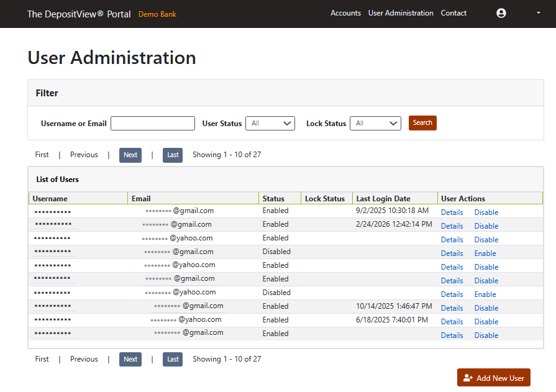Click bottom Previous pagination link

coord(84,359)
